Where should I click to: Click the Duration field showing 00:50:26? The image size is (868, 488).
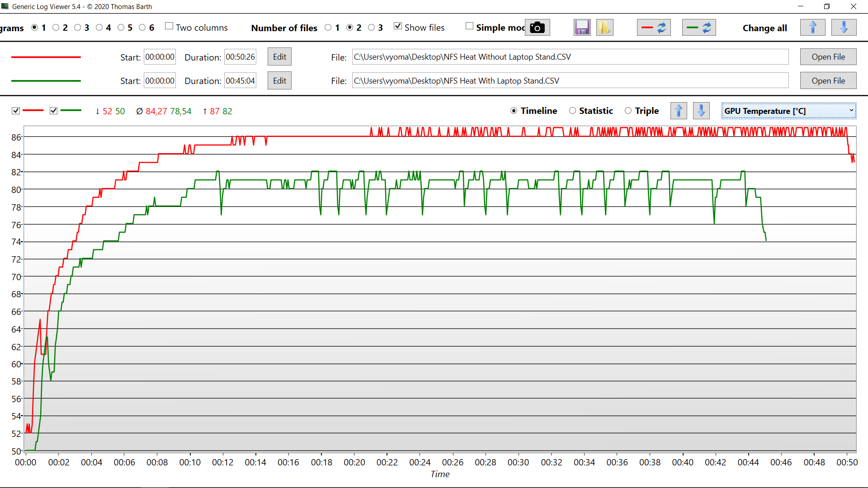(241, 57)
